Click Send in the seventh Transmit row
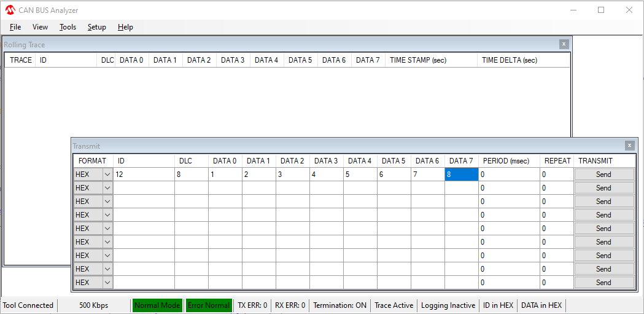Image resolution: width=644 pixels, height=314 pixels. click(x=603, y=256)
